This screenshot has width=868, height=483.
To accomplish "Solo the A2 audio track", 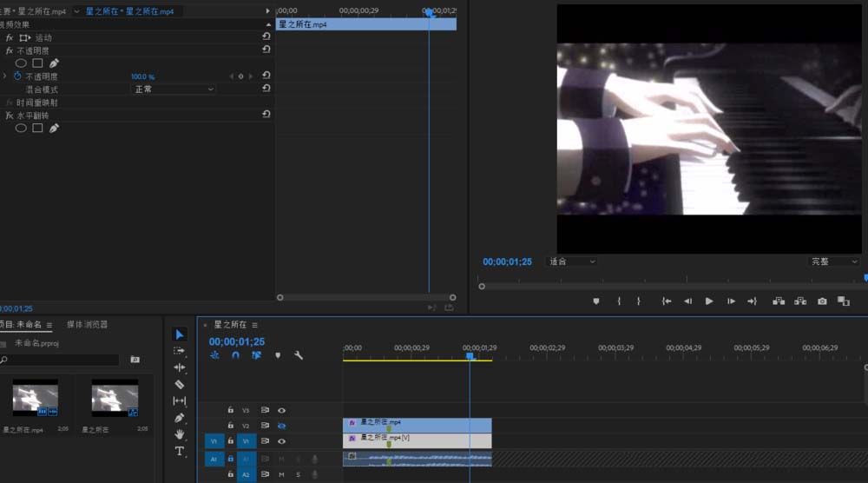I will click(x=298, y=474).
